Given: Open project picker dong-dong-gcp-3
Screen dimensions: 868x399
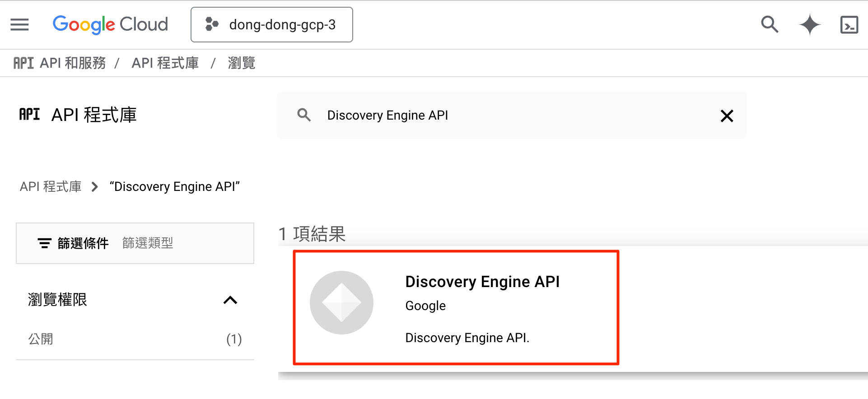Looking at the screenshot, I should [272, 25].
